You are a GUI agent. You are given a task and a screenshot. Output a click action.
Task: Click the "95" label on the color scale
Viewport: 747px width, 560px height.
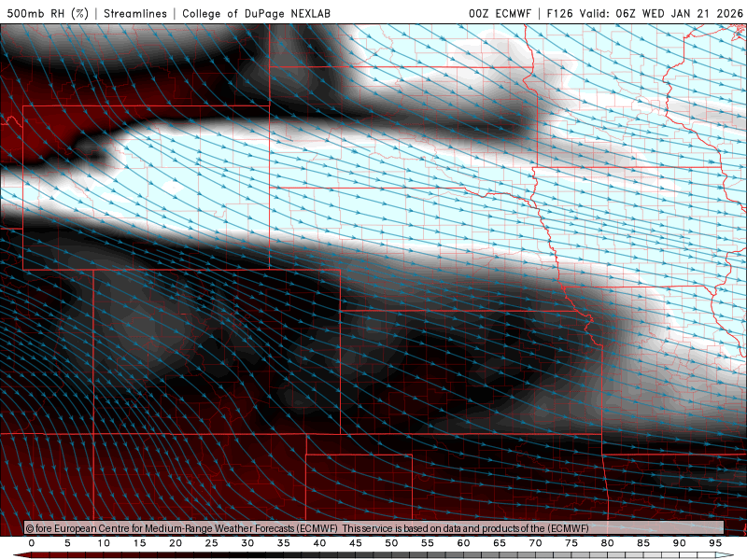click(715, 543)
